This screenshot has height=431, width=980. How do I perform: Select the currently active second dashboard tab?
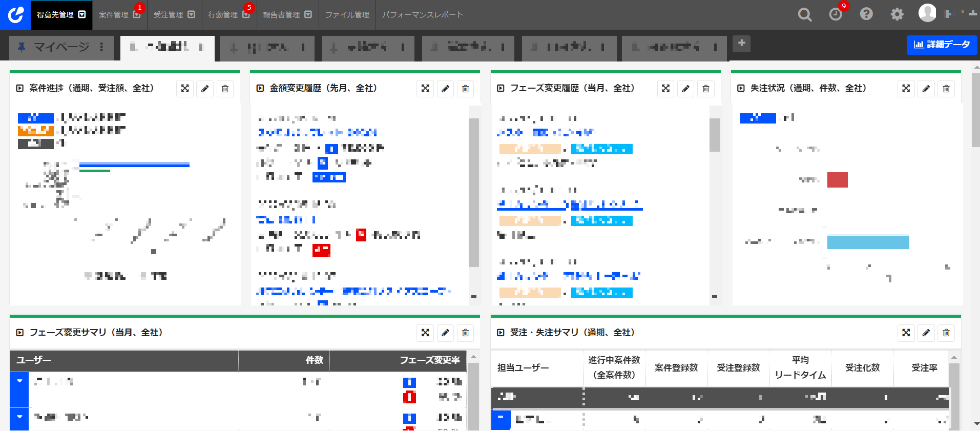(x=167, y=47)
